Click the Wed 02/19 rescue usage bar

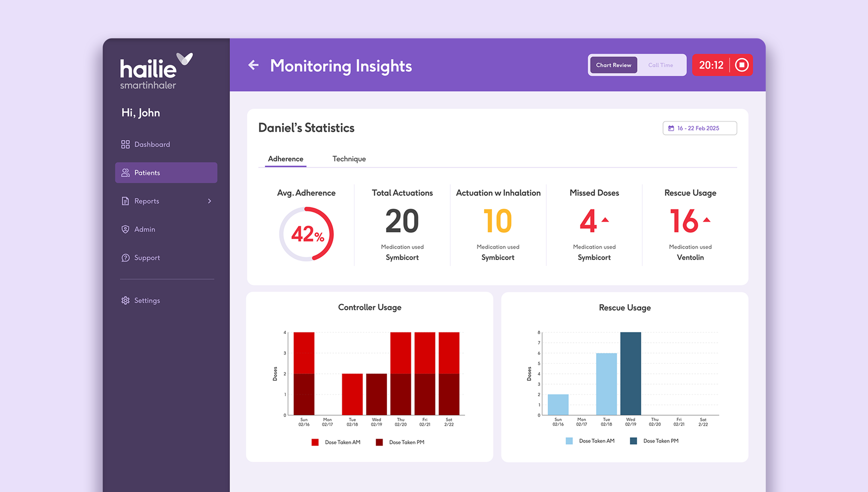[631, 373]
